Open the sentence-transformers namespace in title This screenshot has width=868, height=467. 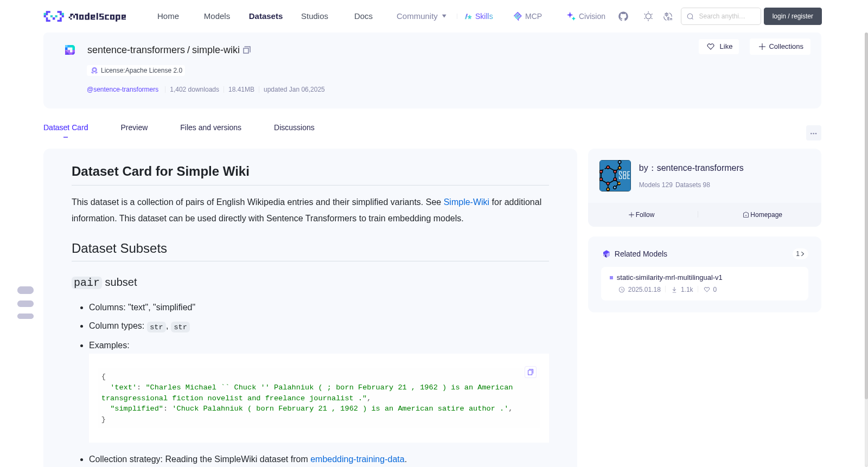136,50
